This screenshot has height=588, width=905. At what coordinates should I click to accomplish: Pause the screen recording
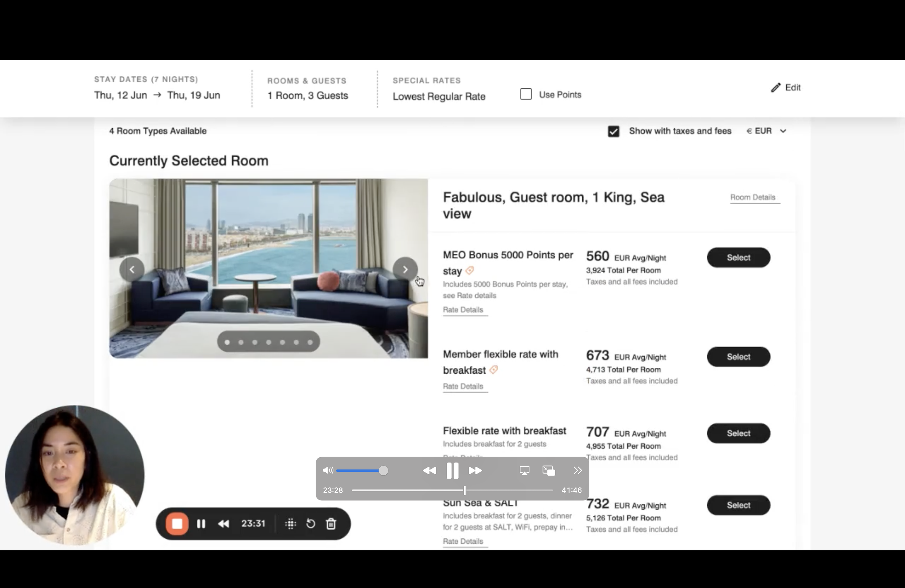[x=201, y=524]
